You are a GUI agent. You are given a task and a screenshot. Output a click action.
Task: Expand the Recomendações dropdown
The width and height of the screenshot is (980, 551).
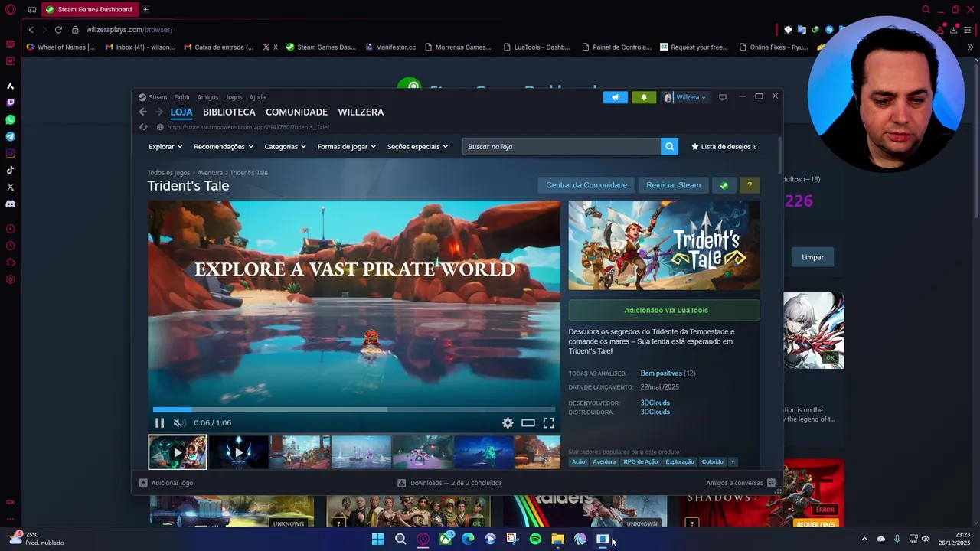[x=224, y=146]
